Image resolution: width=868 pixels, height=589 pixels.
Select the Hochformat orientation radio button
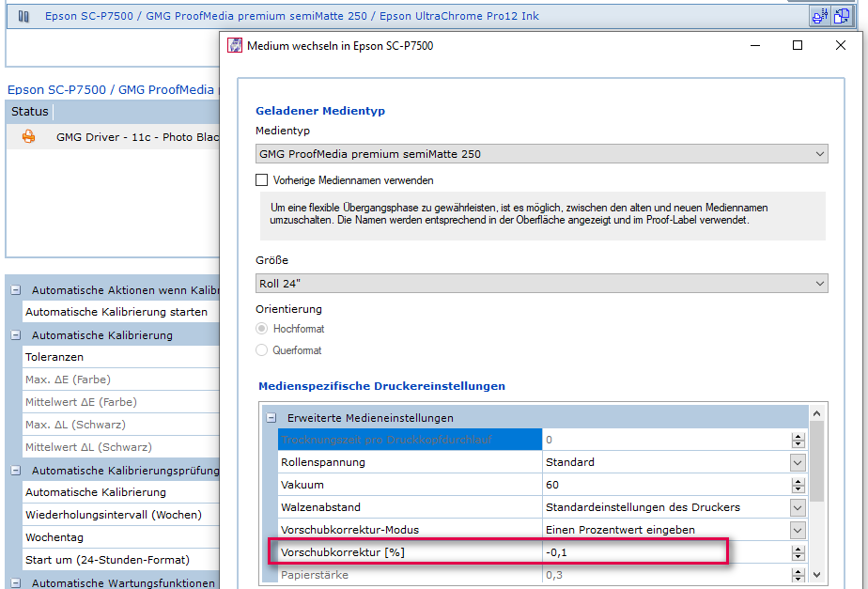point(262,328)
